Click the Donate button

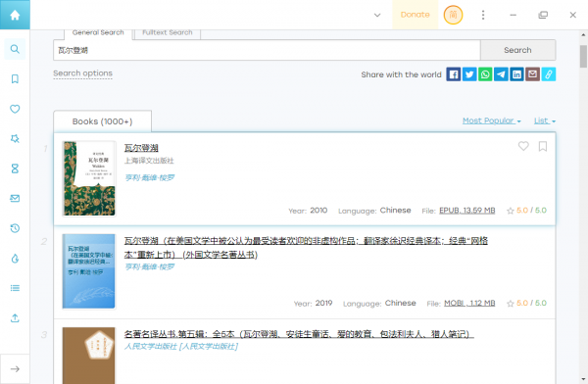pyautogui.click(x=416, y=15)
